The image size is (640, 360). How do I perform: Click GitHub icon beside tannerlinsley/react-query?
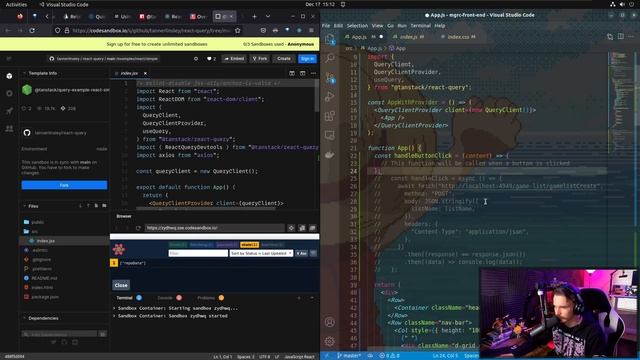27,133
